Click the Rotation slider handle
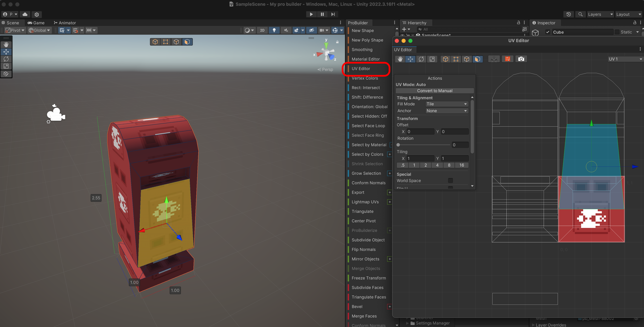 click(x=398, y=145)
